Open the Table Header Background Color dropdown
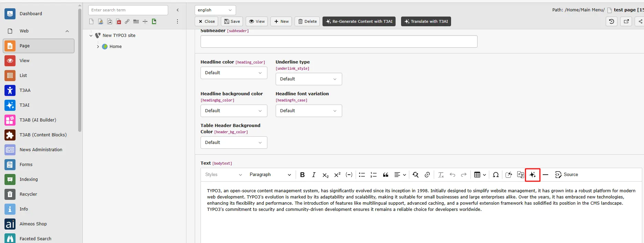The height and width of the screenshot is (243, 644). [x=234, y=143]
